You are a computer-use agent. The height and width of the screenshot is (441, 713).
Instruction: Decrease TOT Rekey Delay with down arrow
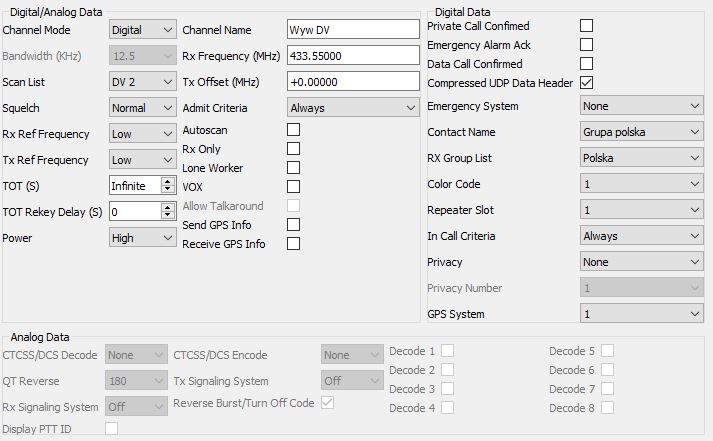pos(168,215)
